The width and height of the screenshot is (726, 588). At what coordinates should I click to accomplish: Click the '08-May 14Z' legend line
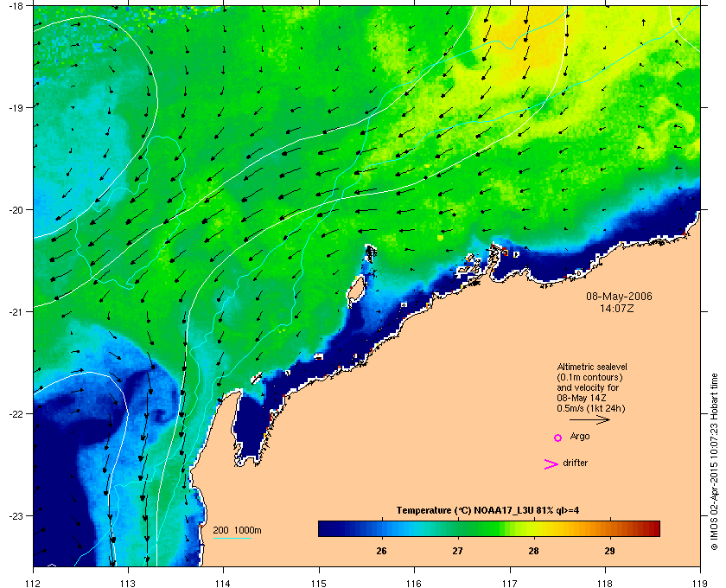[x=582, y=398]
